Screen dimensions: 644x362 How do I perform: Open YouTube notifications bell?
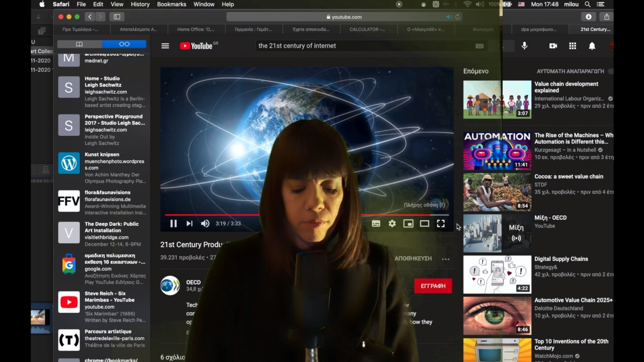(592, 46)
